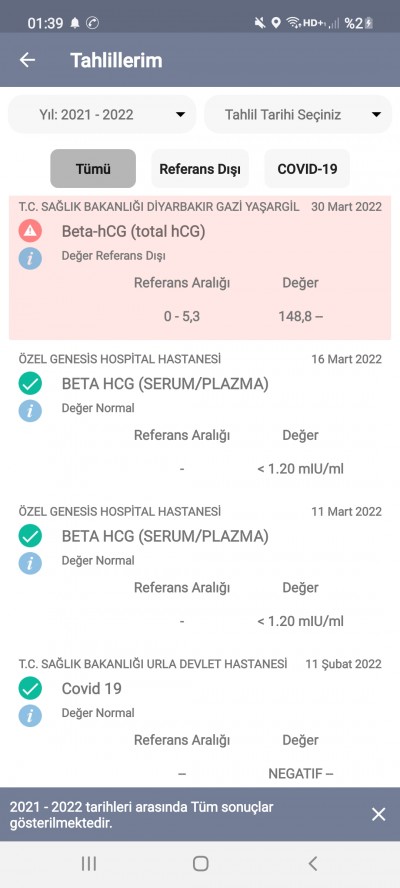Dismiss the results notification banner
Screen dimensions: 400x888
pos(378,814)
